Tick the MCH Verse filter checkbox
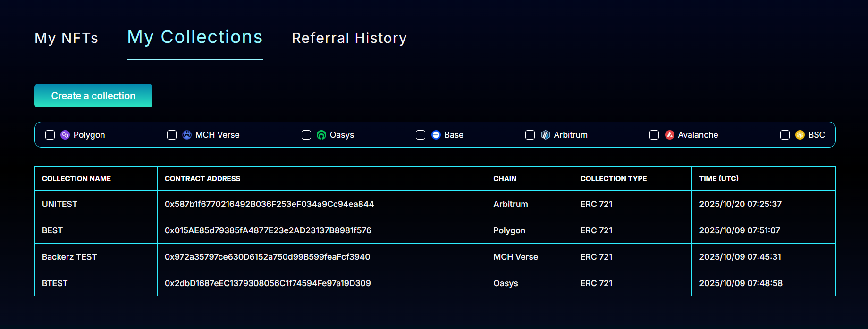868x329 pixels. click(172, 135)
